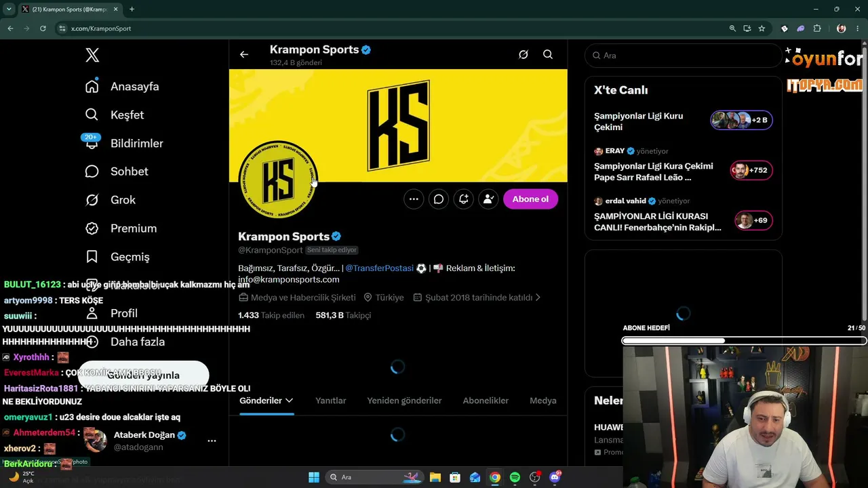This screenshot has width=868, height=488.
Task: Close the Krampon Sports browser tab
Action: [x=115, y=9]
